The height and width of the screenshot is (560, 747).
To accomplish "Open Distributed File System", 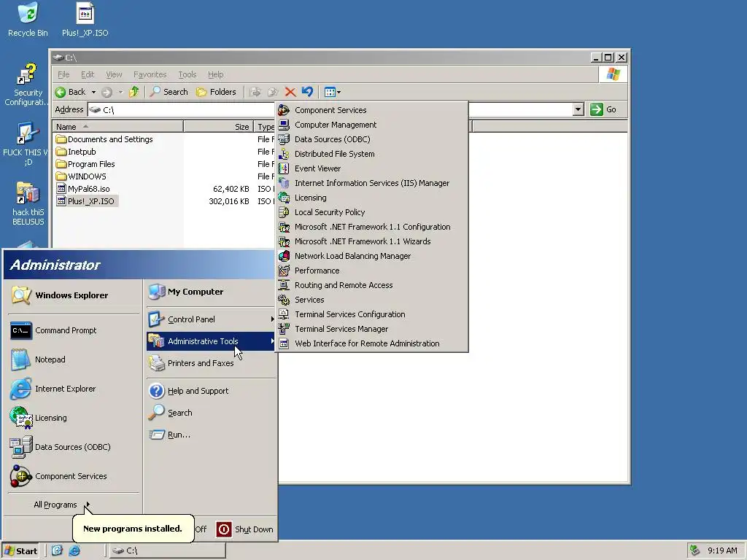I will click(x=371, y=154).
